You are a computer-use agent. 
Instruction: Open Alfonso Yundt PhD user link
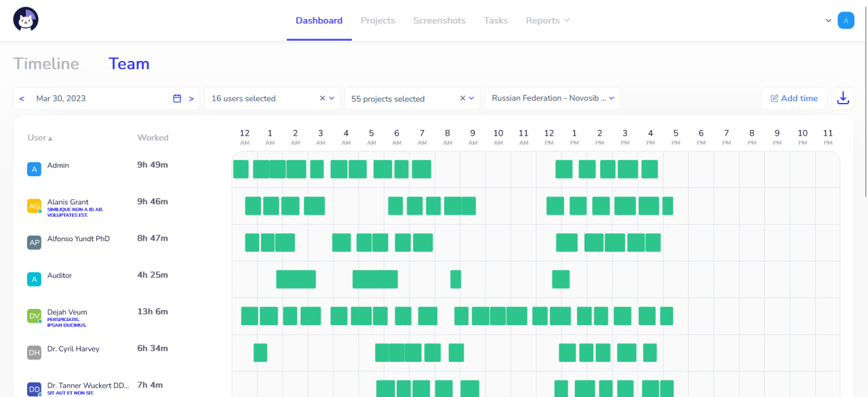pos(78,238)
